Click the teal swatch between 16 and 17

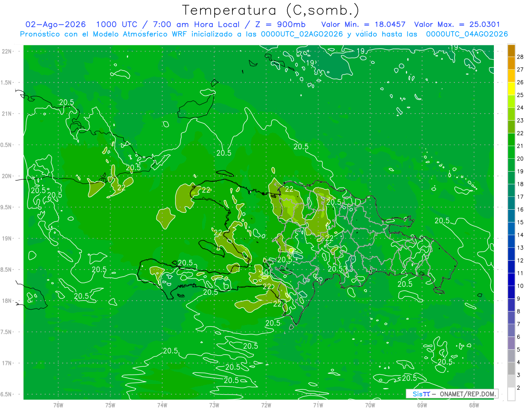511,204
